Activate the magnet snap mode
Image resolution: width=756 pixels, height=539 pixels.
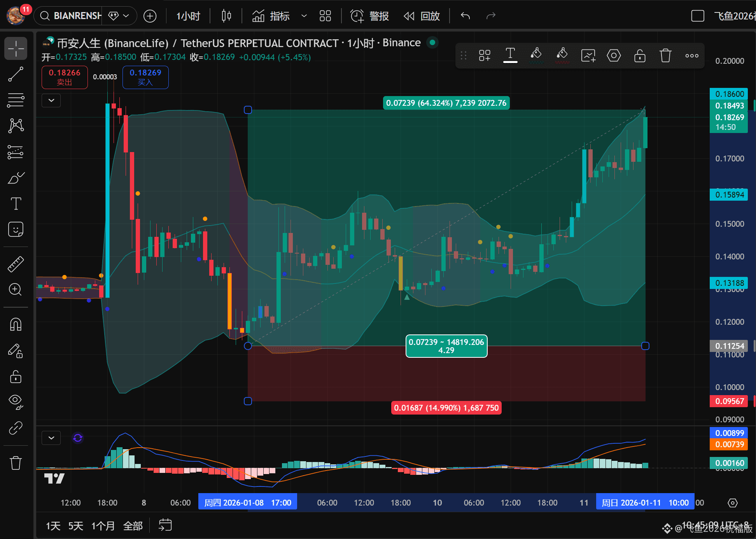[16, 324]
